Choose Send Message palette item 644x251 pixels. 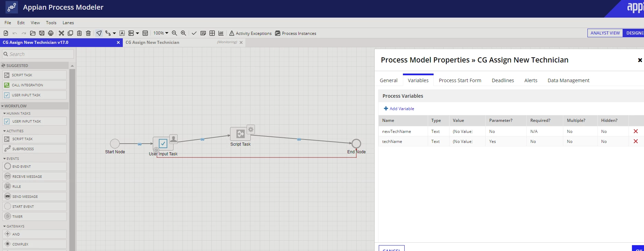pyautogui.click(x=34, y=196)
